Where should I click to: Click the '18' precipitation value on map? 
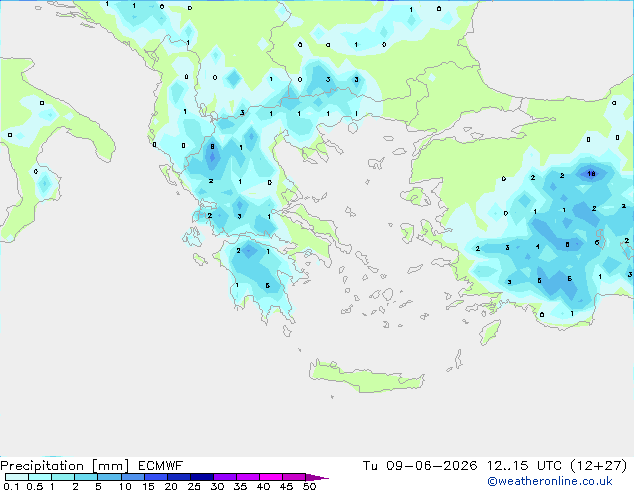(591, 174)
